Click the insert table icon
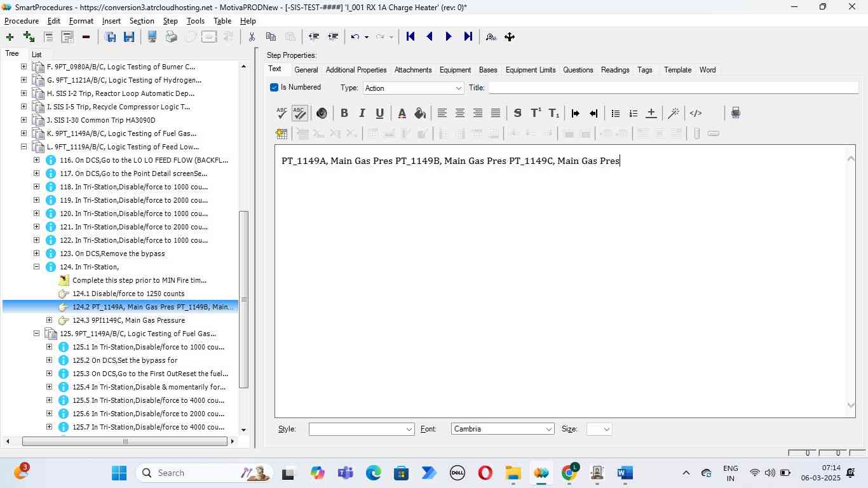 [281, 133]
